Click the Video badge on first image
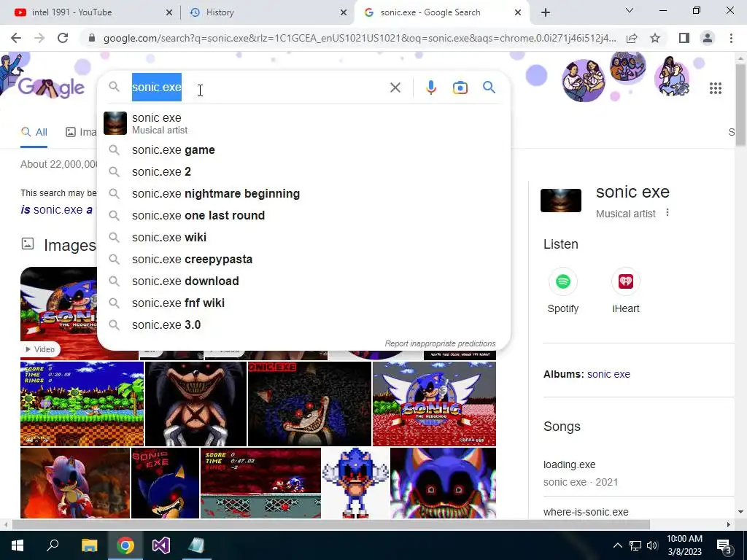747x560 pixels. 41,349
